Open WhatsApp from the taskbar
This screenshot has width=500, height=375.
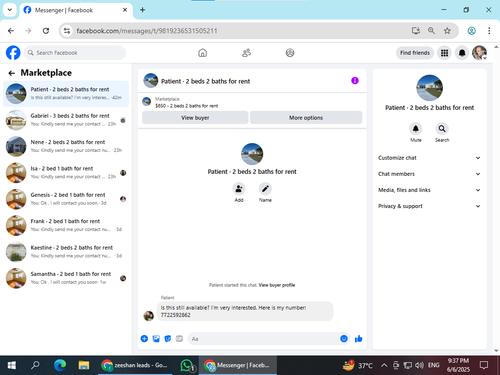pyautogui.click(x=187, y=365)
